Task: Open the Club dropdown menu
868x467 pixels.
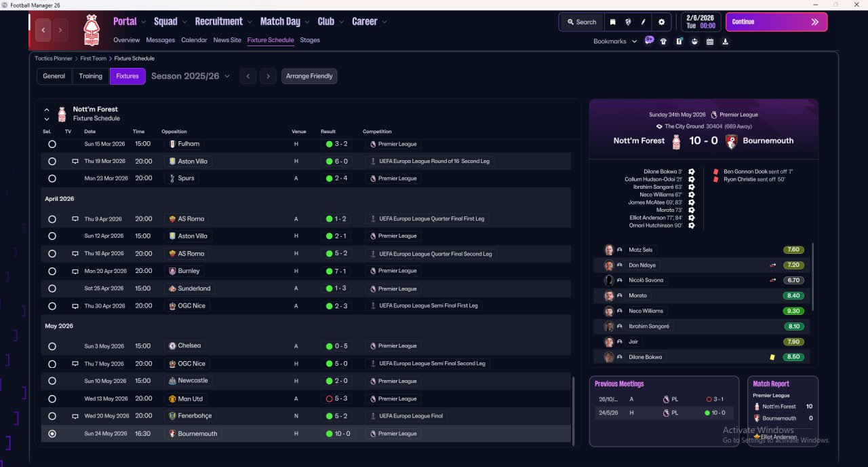Action: (x=330, y=22)
